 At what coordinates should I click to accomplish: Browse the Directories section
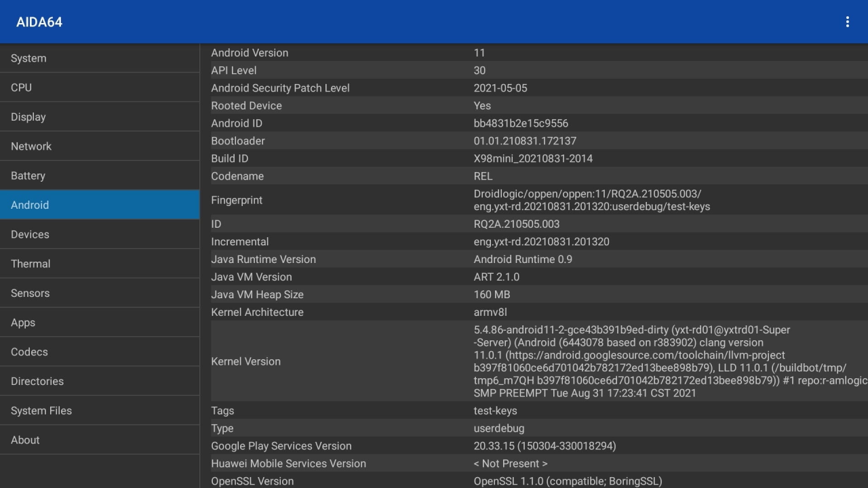(100, 381)
